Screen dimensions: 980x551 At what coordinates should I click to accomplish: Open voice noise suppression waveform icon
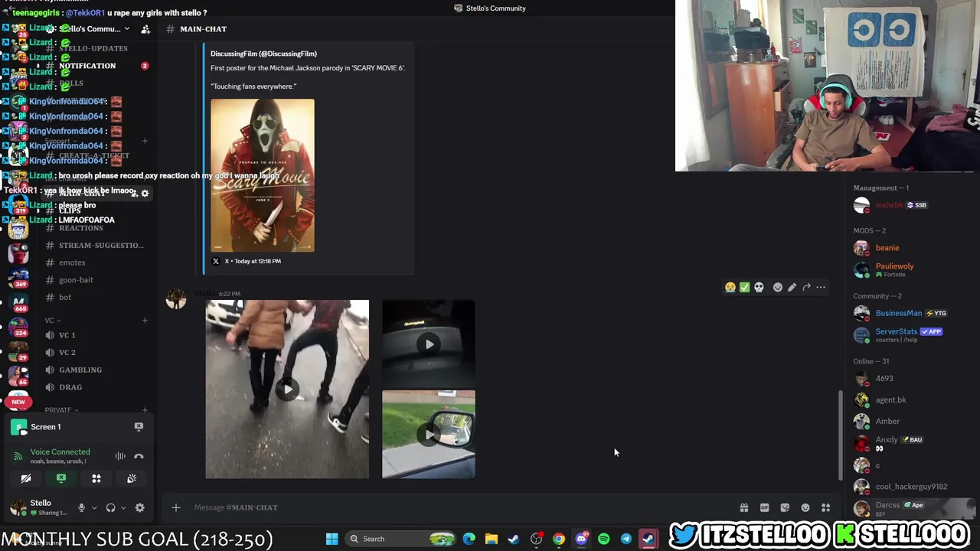pos(120,456)
